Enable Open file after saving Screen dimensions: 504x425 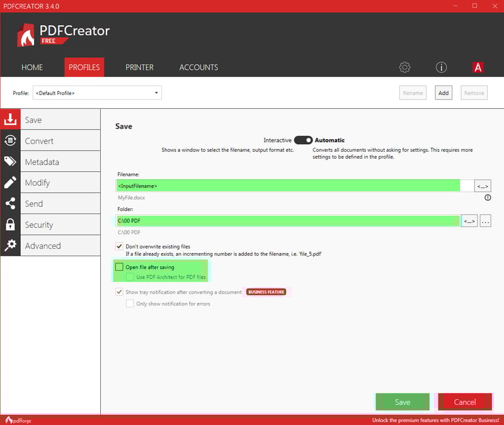(x=119, y=267)
